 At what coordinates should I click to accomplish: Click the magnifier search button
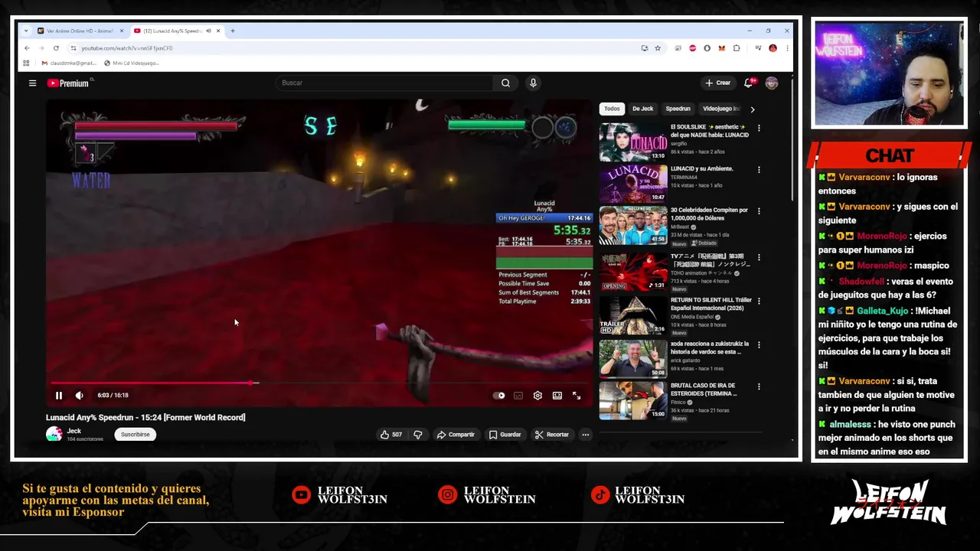[x=505, y=83]
